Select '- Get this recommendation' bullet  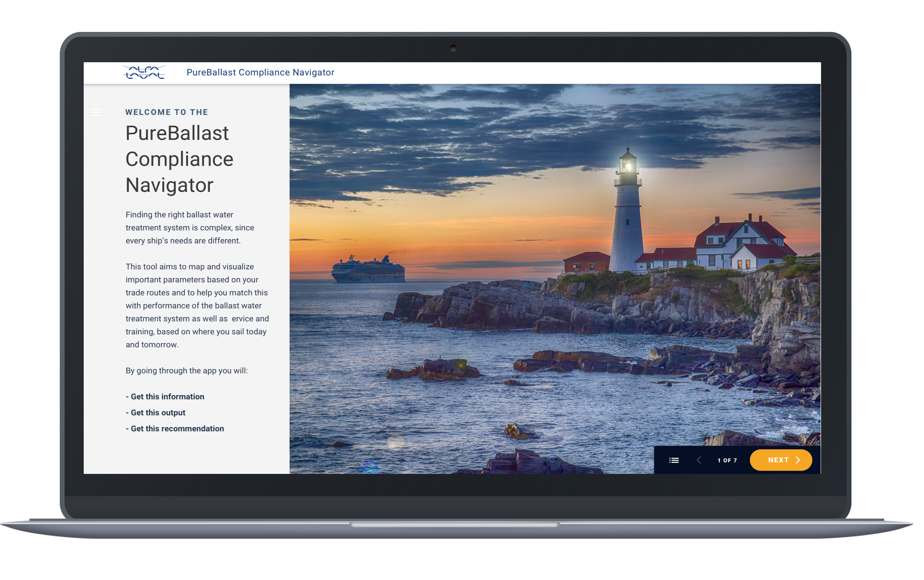pos(175,428)
